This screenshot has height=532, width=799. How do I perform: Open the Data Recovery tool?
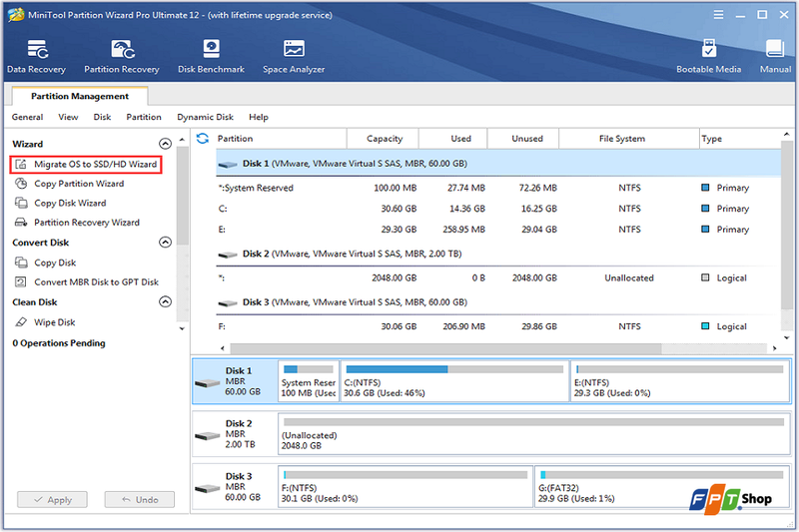(x=36, y=56)
